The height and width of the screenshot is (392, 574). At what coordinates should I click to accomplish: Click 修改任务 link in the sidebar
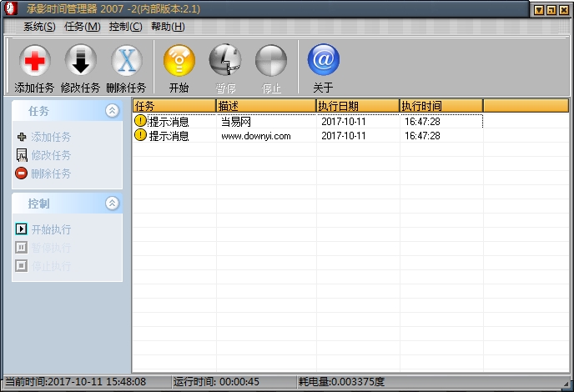click(x=50, y=155)
